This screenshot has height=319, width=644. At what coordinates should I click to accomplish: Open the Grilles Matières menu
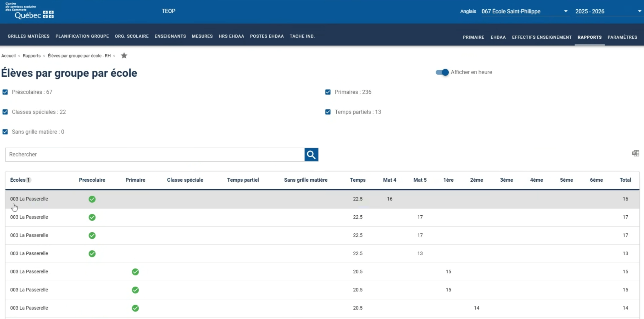(x=28, y=36)
